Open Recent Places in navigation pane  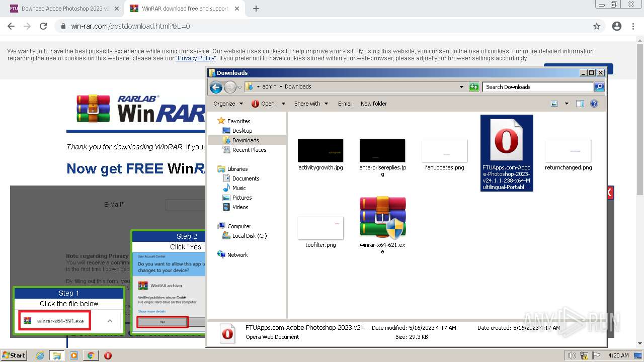click(249, 150)
